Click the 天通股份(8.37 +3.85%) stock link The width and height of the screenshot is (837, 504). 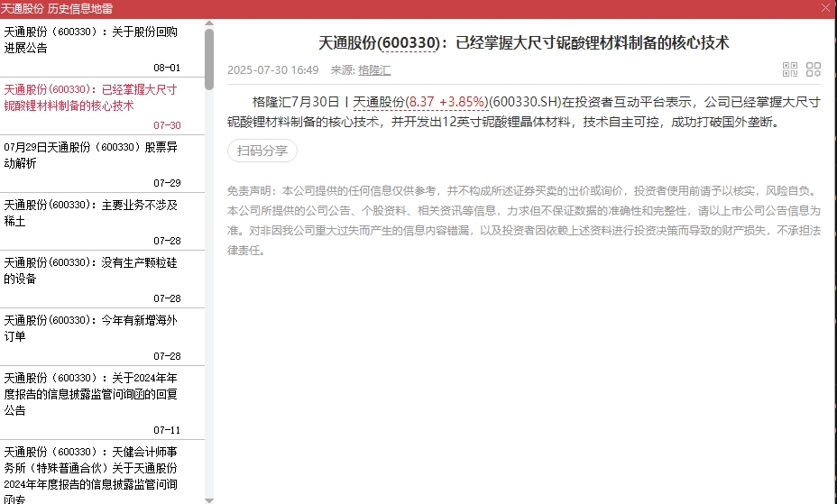coord(420,103)
